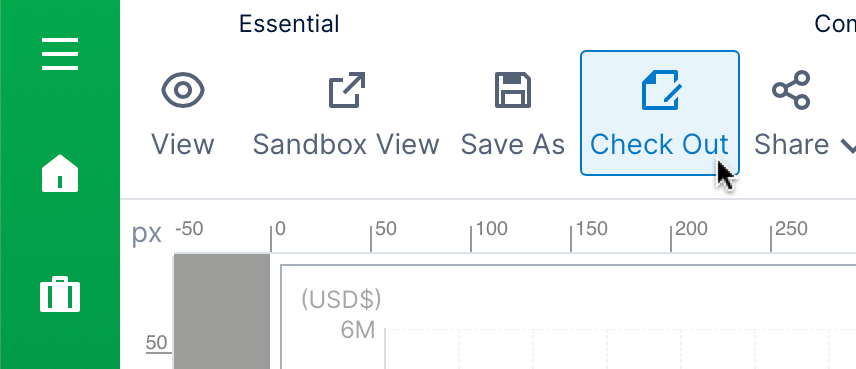Expand the Share dropdown chevron

click(x=847, y=146)
